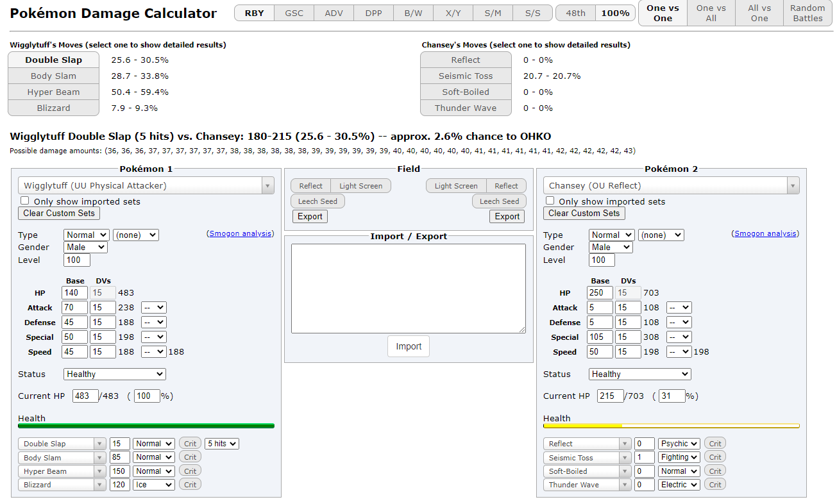
Task: Focus Hyper Beam's base power field
Action: click(x=120, y=471)
